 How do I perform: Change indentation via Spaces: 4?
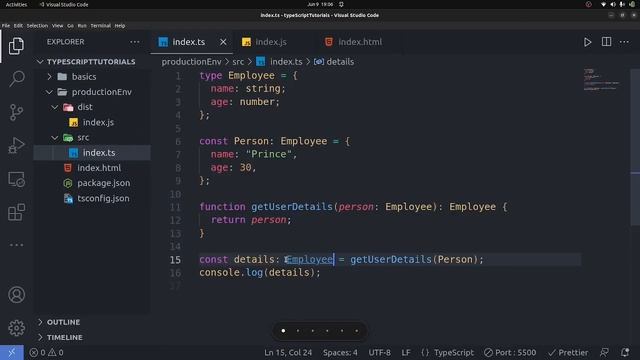point(340,352)
